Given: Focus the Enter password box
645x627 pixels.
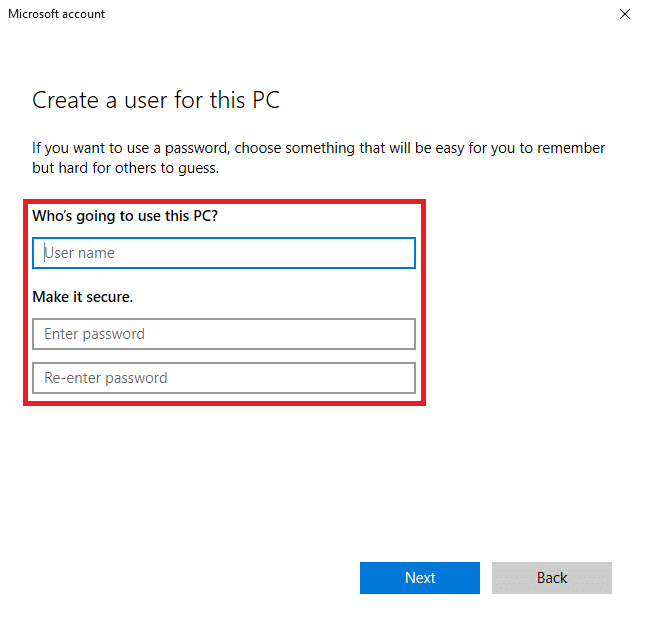Looking at the screenshot, I should 224,334.
